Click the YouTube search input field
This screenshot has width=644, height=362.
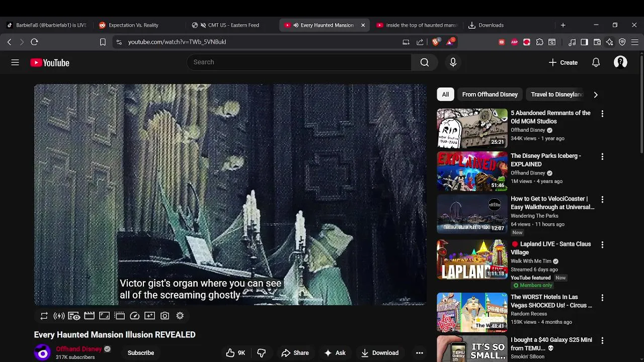click(299, 62)
